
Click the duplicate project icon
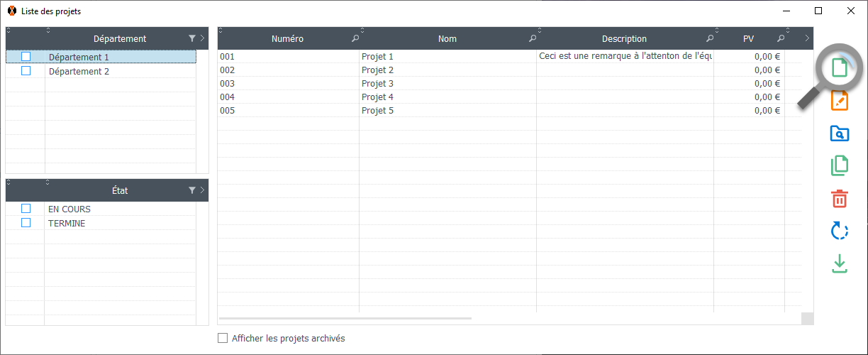(x=839, y=165)
